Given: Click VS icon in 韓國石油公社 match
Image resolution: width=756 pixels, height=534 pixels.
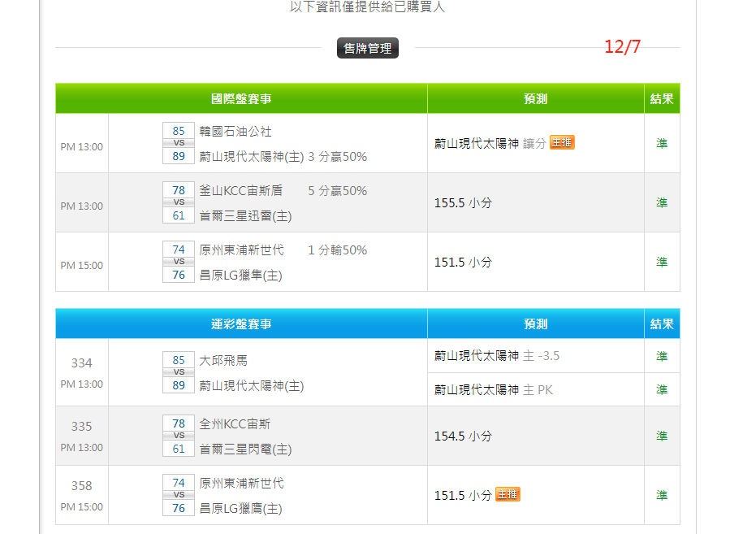Looking at the screenshot, I should pos(179,143).
